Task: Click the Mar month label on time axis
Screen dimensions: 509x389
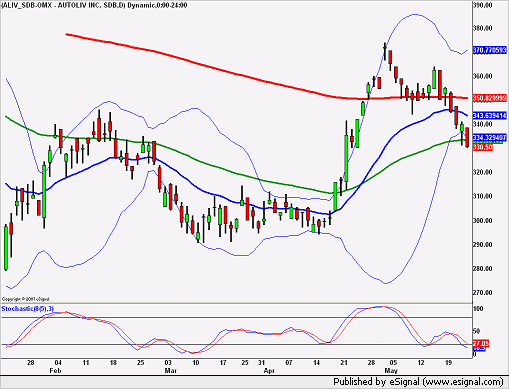Action: (x=171, y=370)
